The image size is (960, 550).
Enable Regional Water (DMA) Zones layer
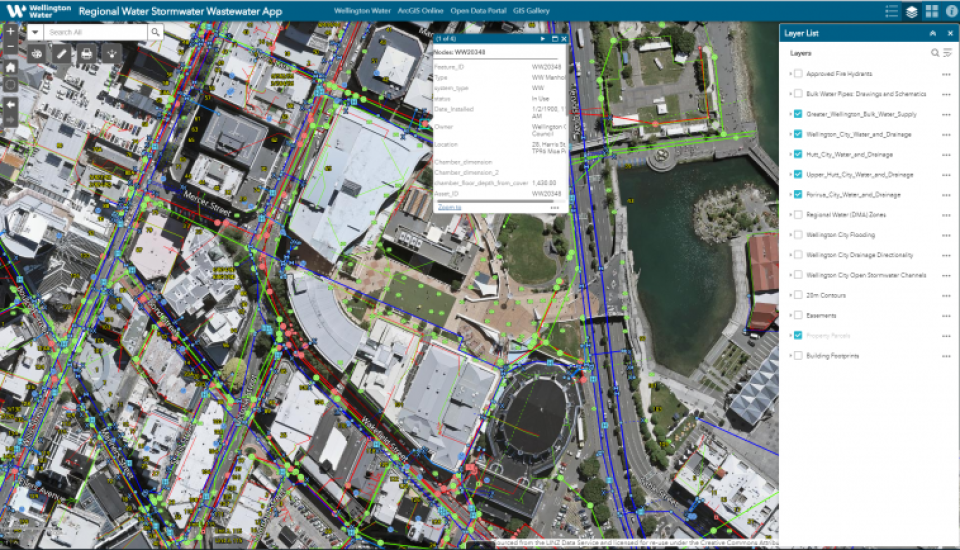(798, 215)
